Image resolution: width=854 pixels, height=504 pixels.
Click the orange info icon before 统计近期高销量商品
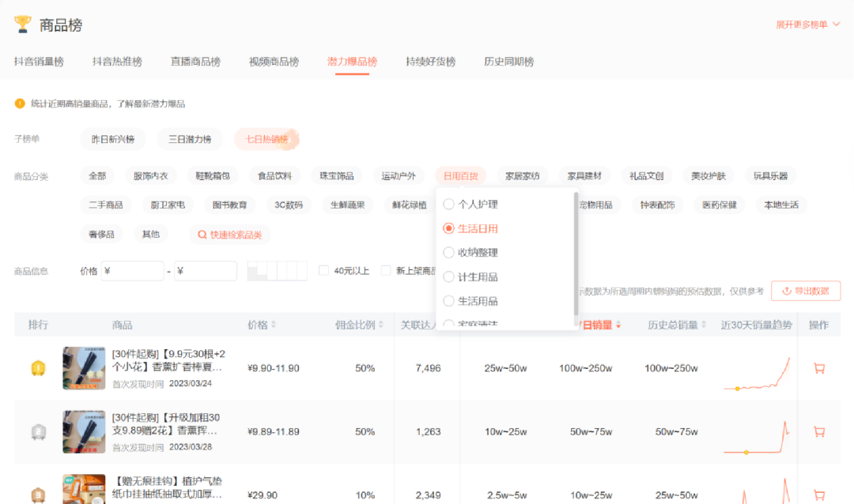[20, 103]
